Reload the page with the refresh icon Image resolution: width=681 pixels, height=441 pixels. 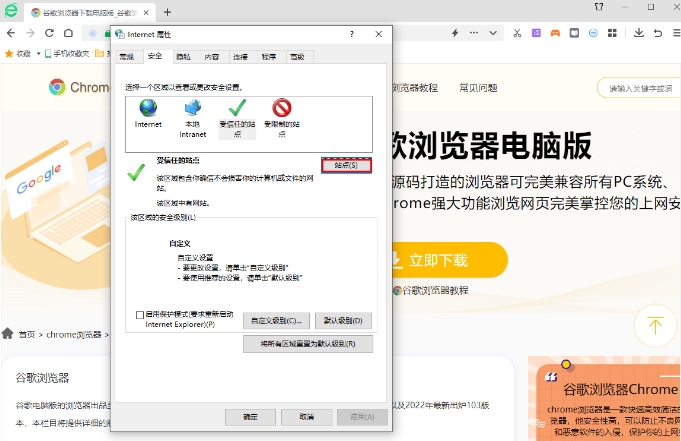[x=49, y=33]
